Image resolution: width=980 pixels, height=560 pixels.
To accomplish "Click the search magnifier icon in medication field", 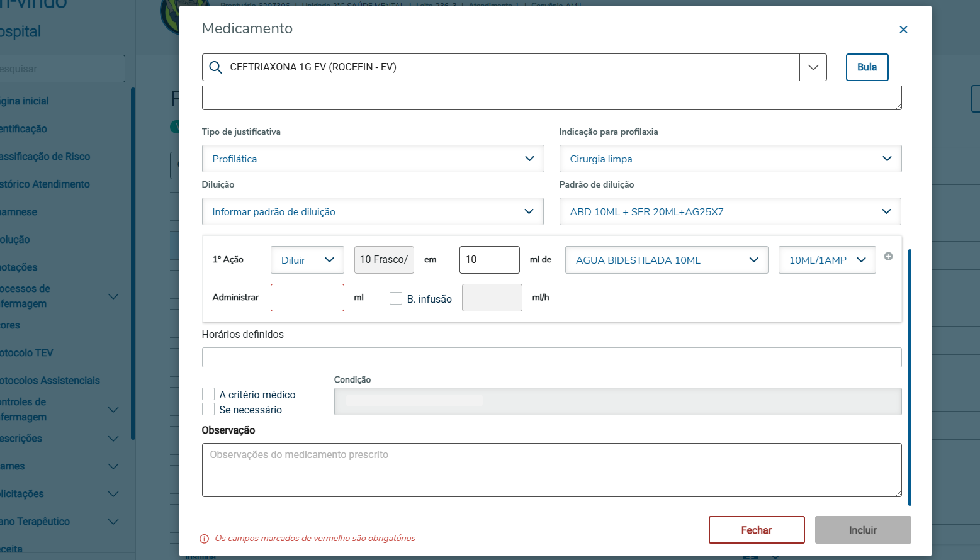I will pos(215,67).
